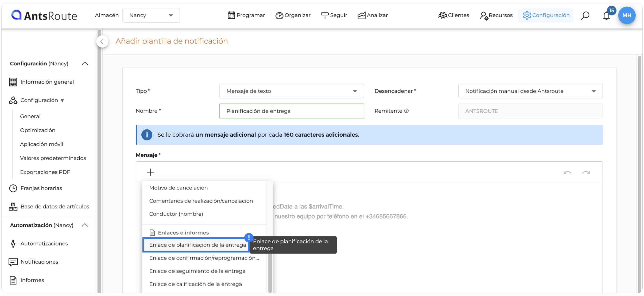Click the Enlaces e informes document icon
This screenshot has height=296, width=644.
click(x=152, y=232)
